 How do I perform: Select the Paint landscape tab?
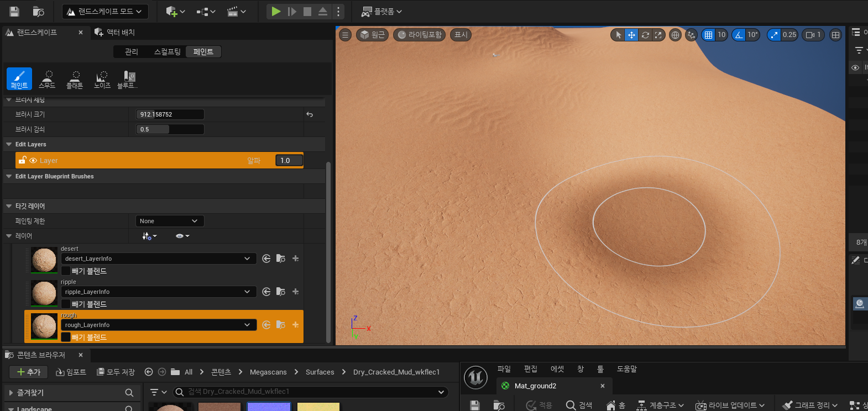(x=203, y=51)
